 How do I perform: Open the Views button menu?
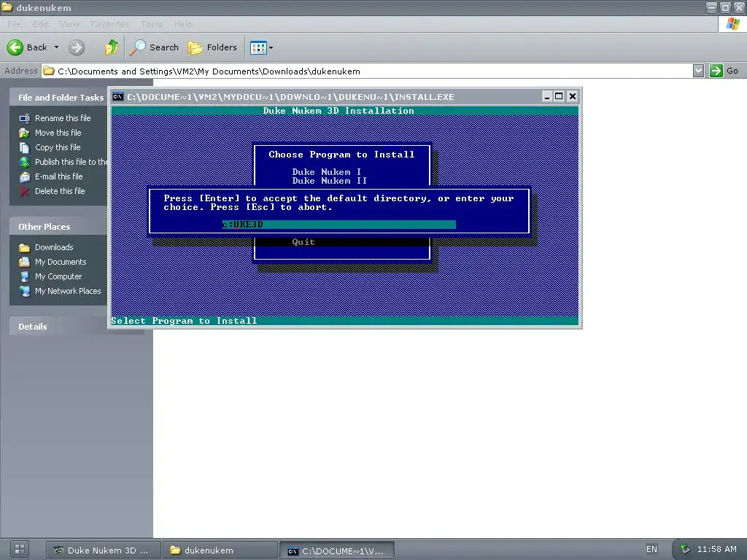pos(262,47)
